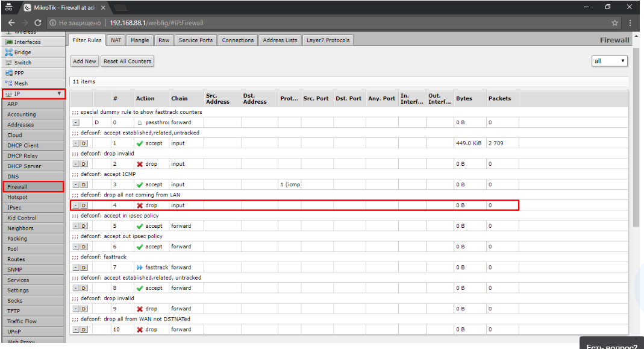Disable rule 6 with D button

[84, 247]
